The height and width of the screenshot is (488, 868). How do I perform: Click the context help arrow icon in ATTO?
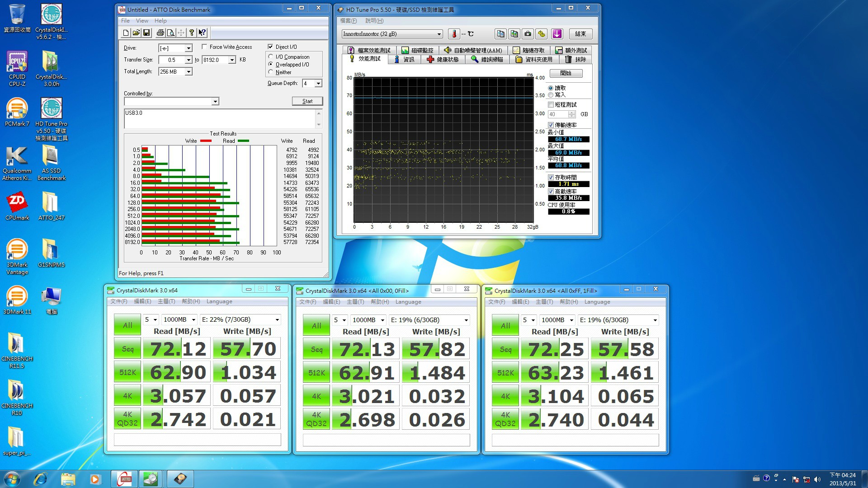202,33
